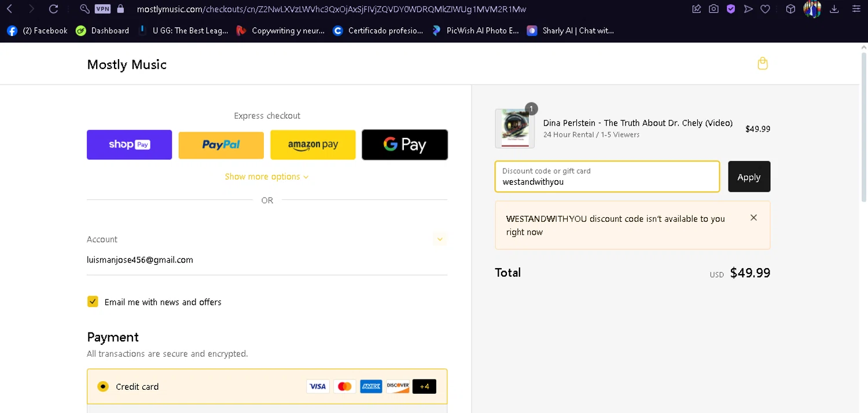Open the Sharly AI bookmark
Viewport: 868px width, 413px height.
[x=571, y=31]
